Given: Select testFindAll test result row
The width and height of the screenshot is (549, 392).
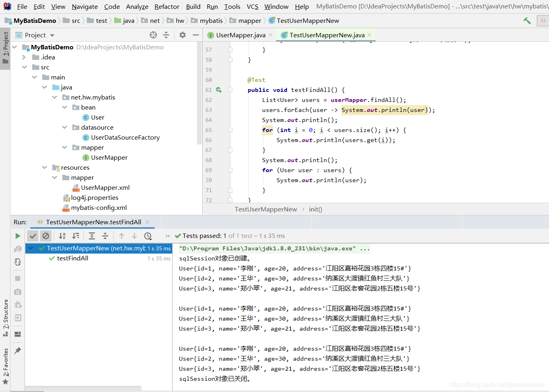Looking at the screenshot, I should (99, 258).
